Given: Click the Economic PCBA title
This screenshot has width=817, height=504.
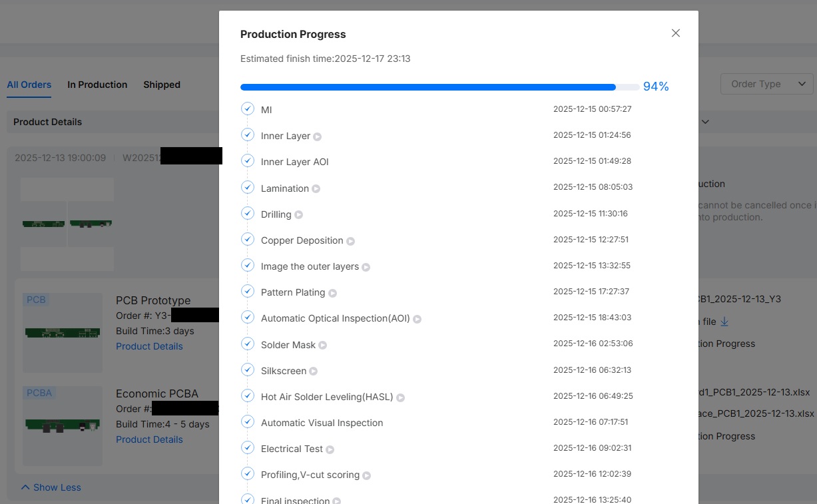Looking at the screenshot, I should (157, 393).
